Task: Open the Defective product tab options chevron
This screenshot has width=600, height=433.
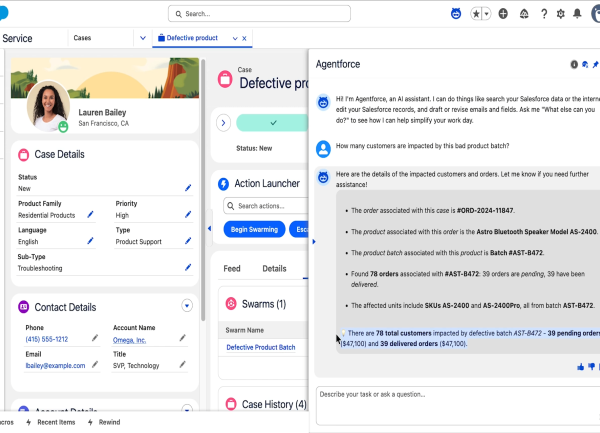Action: click(235, 38)
